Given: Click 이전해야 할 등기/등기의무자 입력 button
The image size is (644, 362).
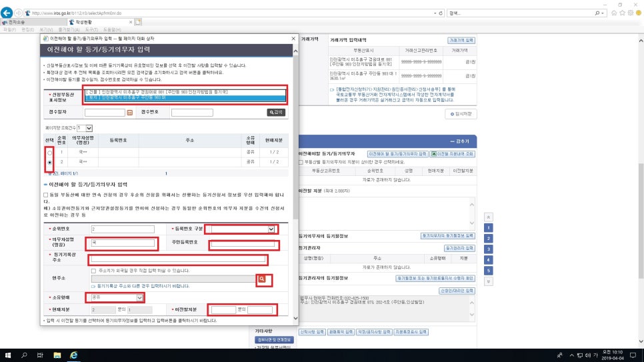Looking at the screenshot, I should [397, 154].
